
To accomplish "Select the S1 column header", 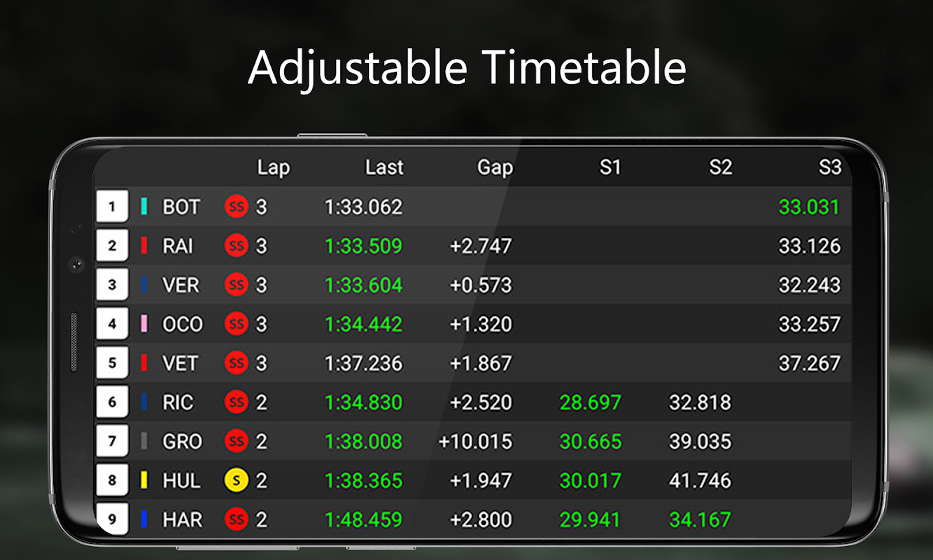I will tap(610, 168).
